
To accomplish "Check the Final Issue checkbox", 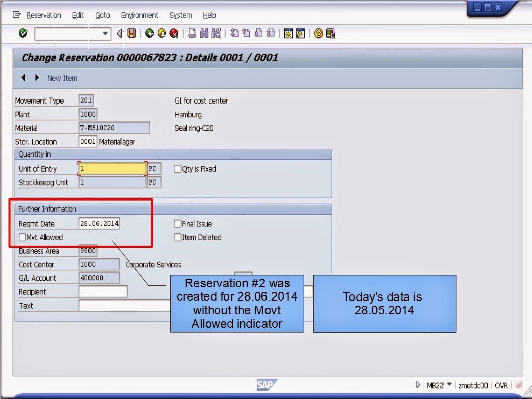I will [x=177, y=224].
